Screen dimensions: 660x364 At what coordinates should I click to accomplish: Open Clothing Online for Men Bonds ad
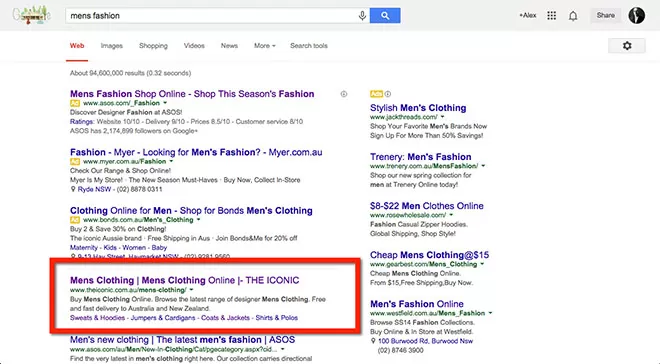[191, 210]
